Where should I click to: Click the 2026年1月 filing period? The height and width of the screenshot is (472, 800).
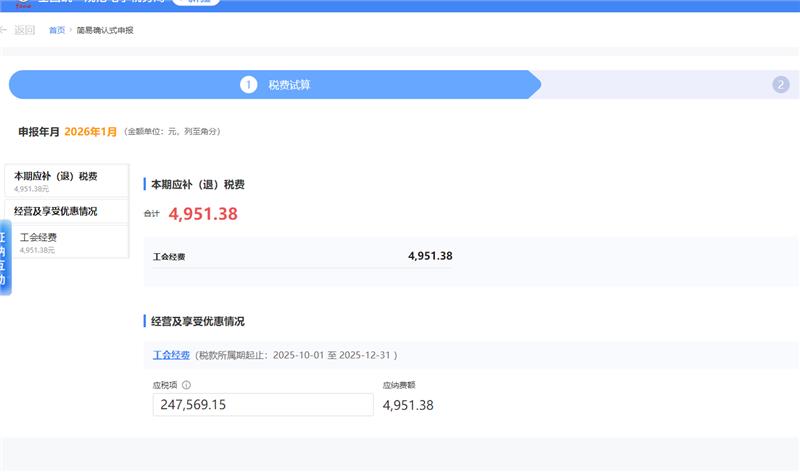point(91,131)
